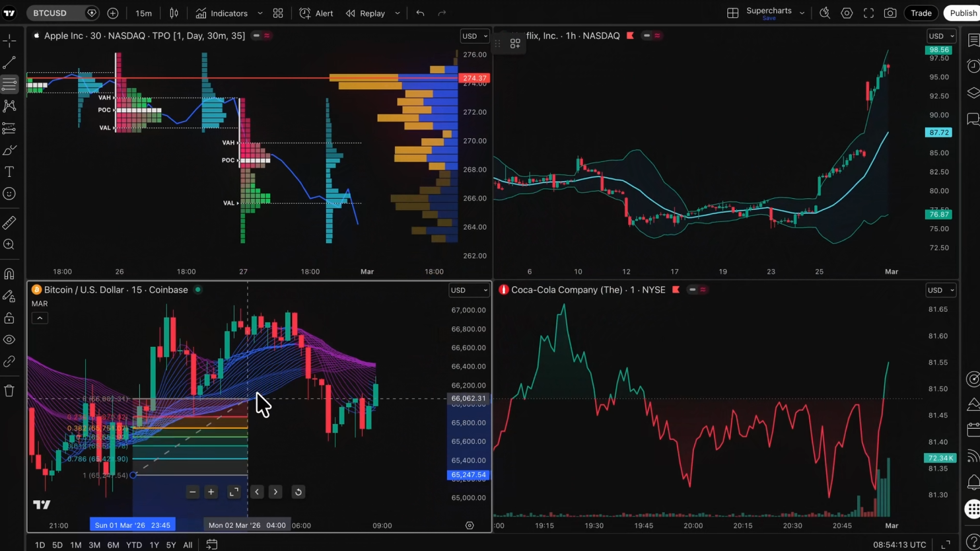Open the Indicators dropdown arrow
The image size is (980, 551).
(x=260, y=13)
